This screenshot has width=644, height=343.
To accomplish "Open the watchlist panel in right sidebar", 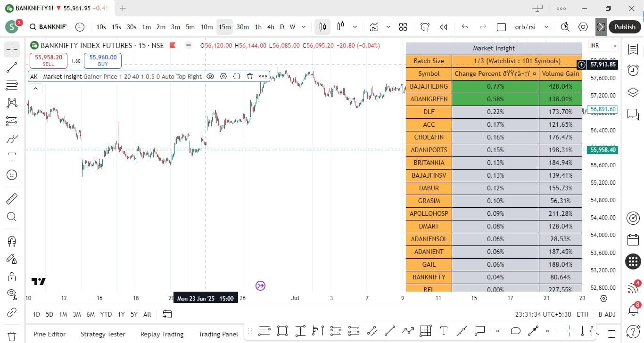I will tap(633, 49).
